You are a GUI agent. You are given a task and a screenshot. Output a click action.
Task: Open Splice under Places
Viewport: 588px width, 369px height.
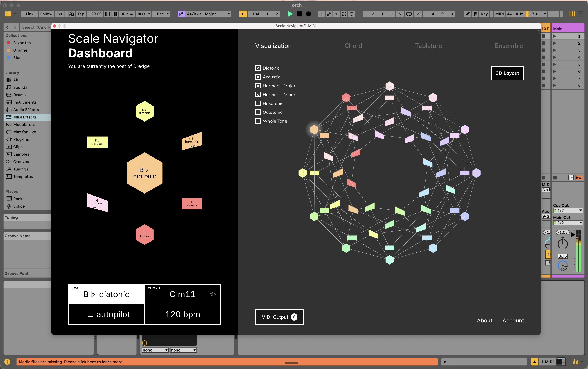tap(19, 206)
